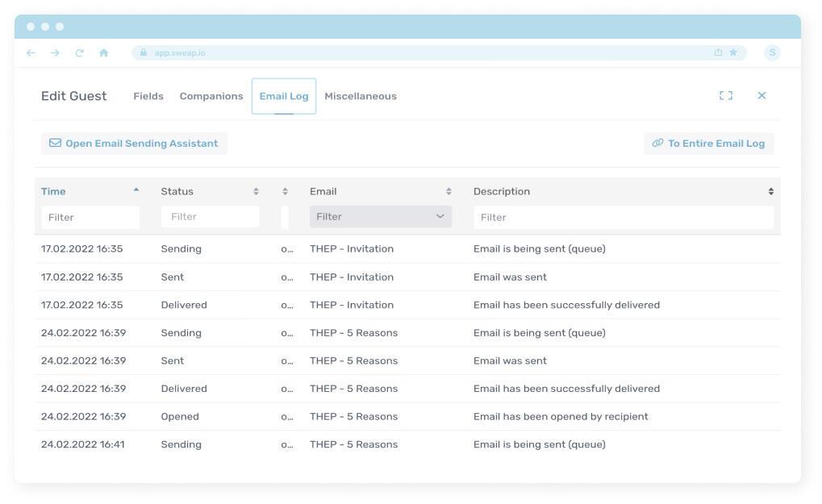Go To Entire Email Log
Image resolution: width=822 pixels, height=504 pixels.
click(x=708, y=144)
